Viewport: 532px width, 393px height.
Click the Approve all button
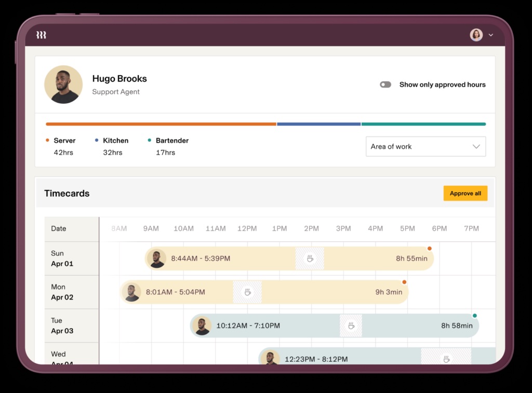(x=465, y=193)
